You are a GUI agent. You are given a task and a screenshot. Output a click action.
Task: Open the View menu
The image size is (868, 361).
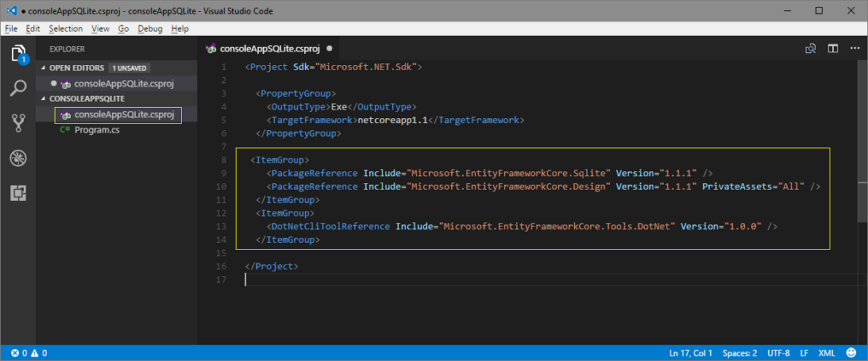(x=100, y=29)
